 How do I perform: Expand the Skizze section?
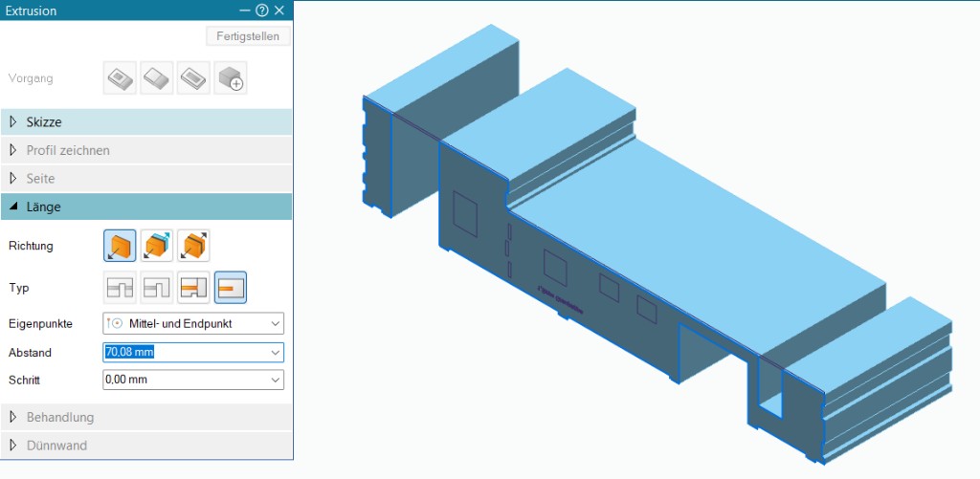(x=146, y=121)
